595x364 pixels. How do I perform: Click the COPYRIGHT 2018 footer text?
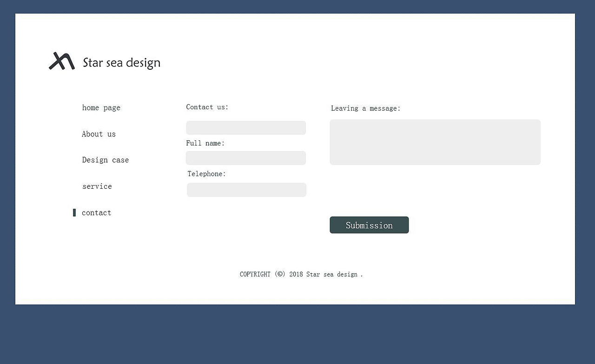(x=301, y=274)
